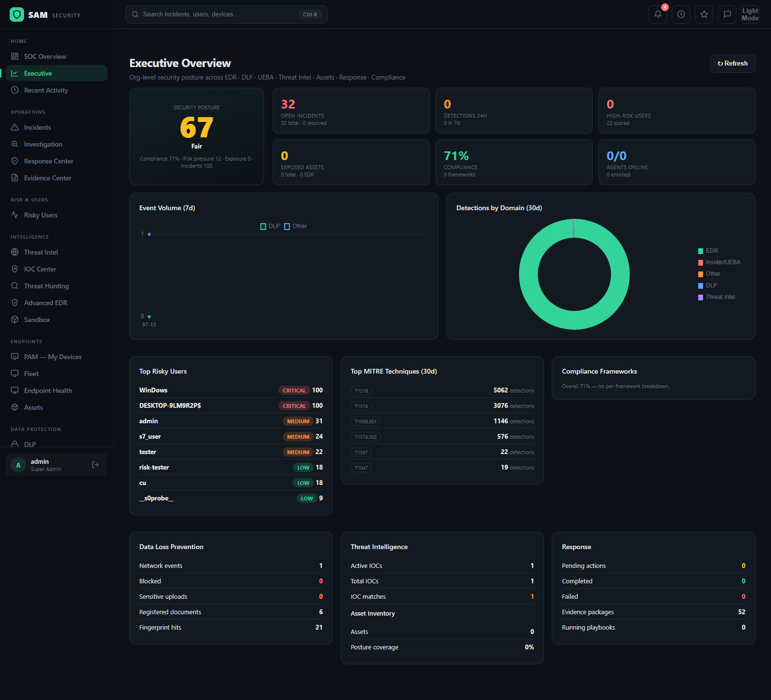
Task: Open the WinDows risky user row
Action: click(231, 390)
